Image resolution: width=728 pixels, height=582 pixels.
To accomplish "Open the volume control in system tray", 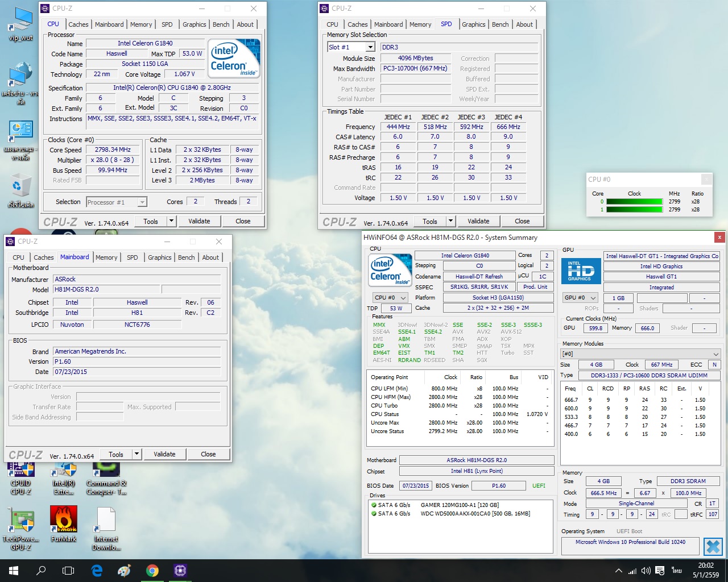I will (646, 571).
